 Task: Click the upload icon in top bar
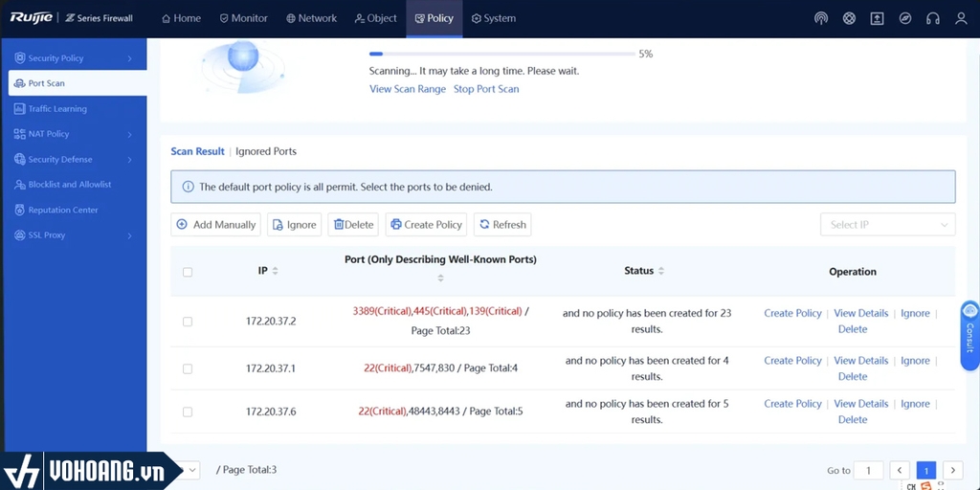(877, 18)
